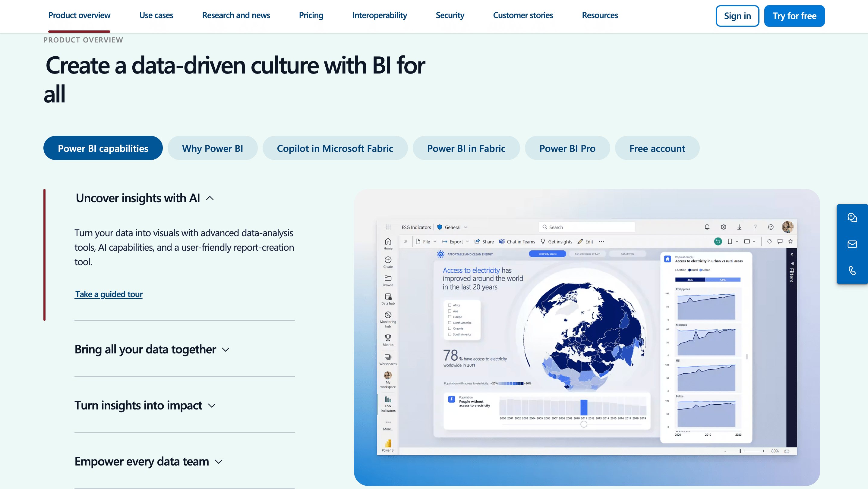Click the Sign in button
868x489 pixels.
[x=737, y=16]
